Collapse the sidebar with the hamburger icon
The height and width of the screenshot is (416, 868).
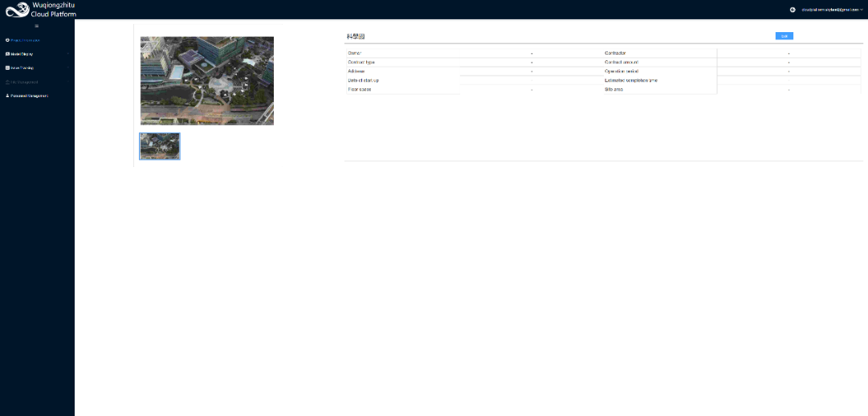pos(37,26)
